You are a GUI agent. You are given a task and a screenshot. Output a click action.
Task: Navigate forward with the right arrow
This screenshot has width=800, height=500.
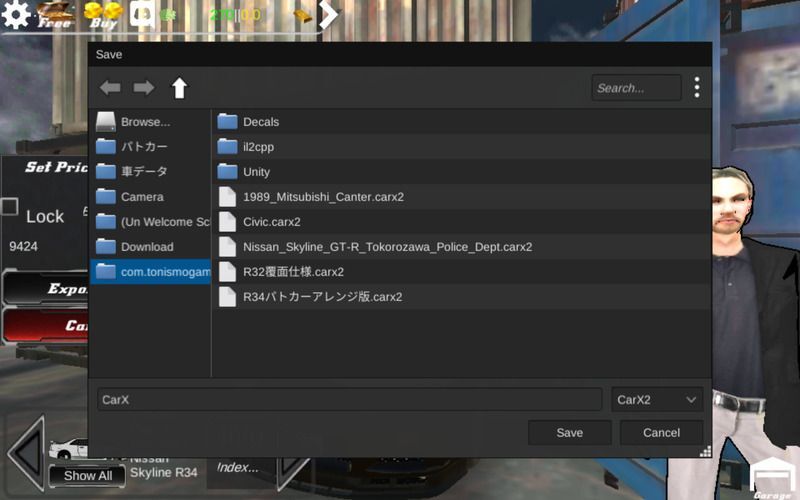pos(144,88)
